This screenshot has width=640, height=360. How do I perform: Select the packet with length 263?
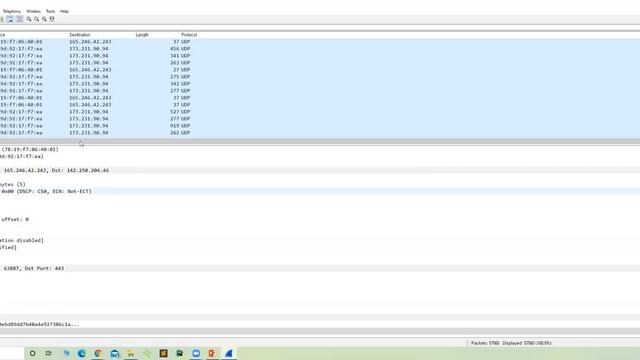pos(320,62)
